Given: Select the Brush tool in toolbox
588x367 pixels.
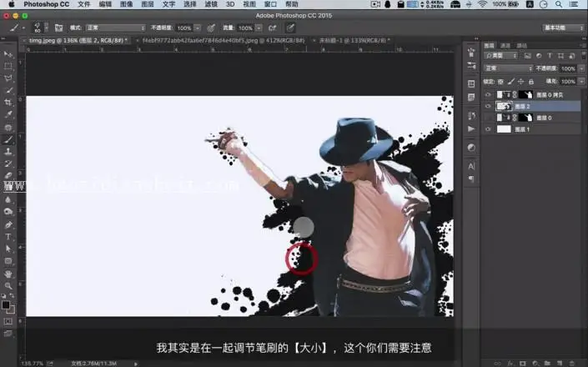Looking at the screenshot, I should pyautogui.click(x=8, y=139).
